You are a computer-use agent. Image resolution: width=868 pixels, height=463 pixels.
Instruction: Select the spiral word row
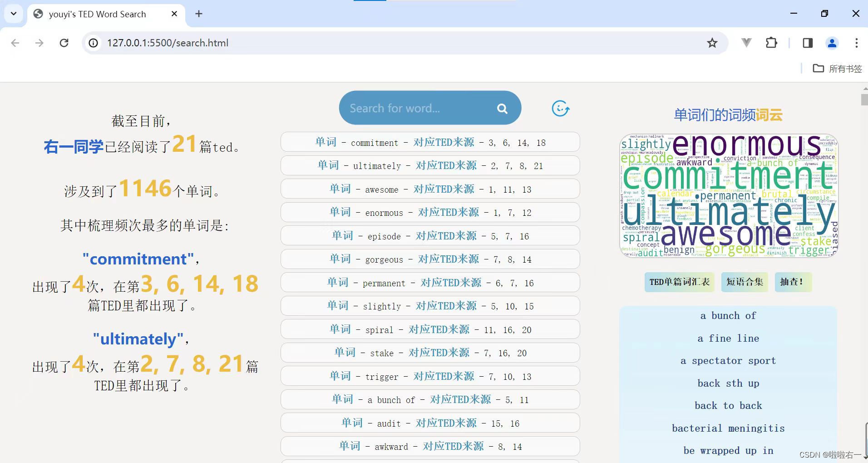(430, 329)
